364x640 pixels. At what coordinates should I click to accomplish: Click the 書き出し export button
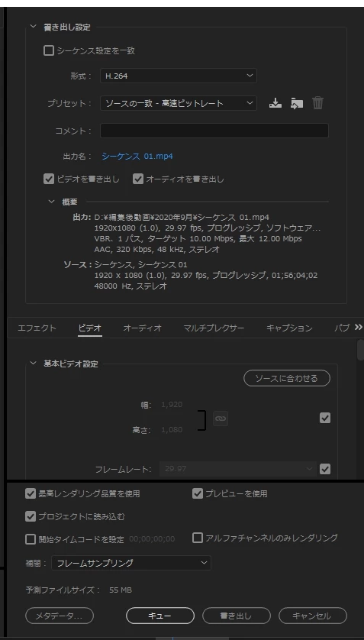(x=237, y=616)
